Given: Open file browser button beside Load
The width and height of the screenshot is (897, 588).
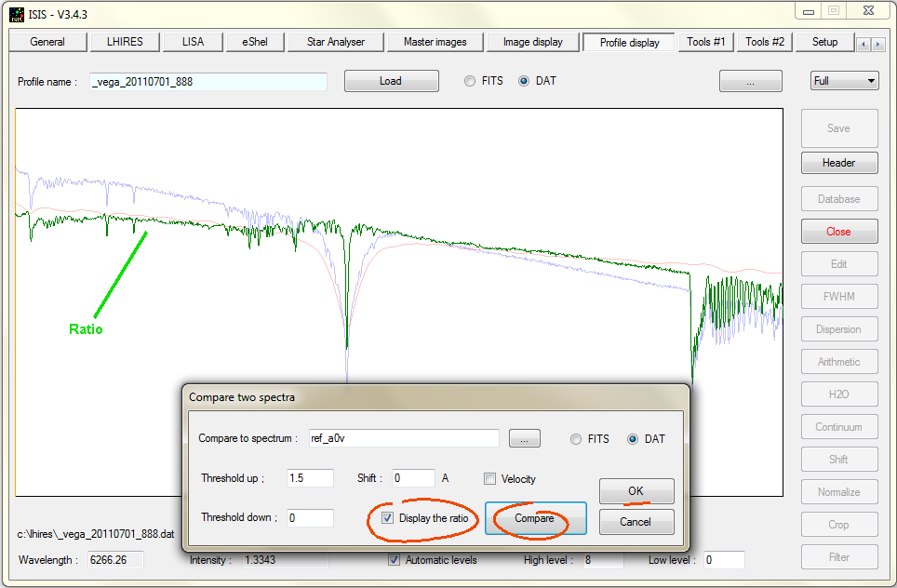Looking at the screenshot, I should coord(750,81).
